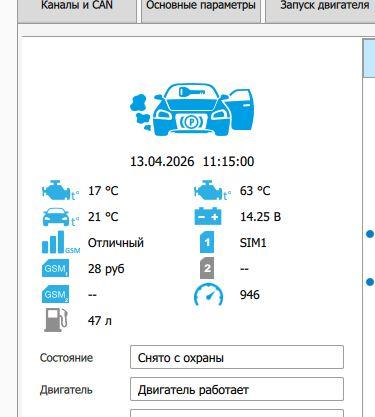This screenshot has height=417, width=375.
Task: Click the date and time 13.04.2026 11:15:00
Action: (x=192, y=162)
